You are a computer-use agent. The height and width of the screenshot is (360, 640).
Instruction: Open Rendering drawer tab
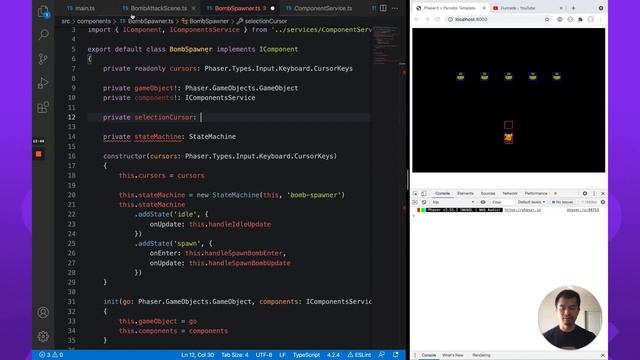[x=481, y=355]
